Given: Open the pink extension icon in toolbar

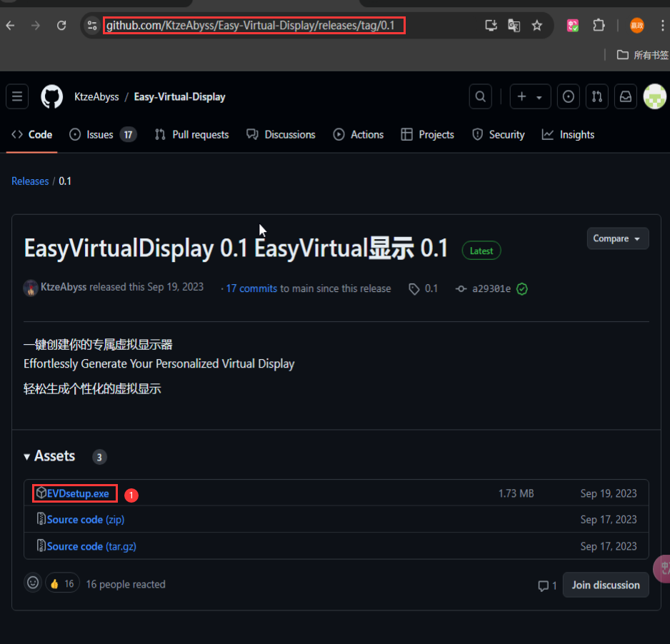Looking at the screenshot, I should (x=573, y=26).
